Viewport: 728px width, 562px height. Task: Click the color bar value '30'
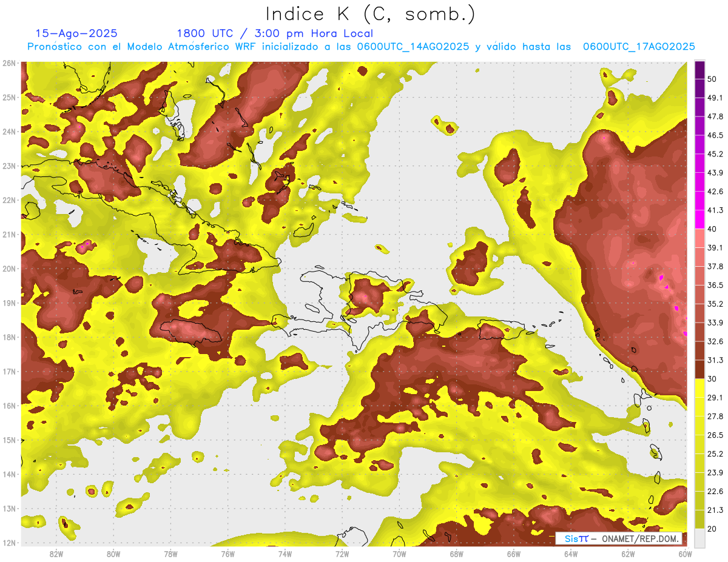pyautogui.click(x=712, y=379)
